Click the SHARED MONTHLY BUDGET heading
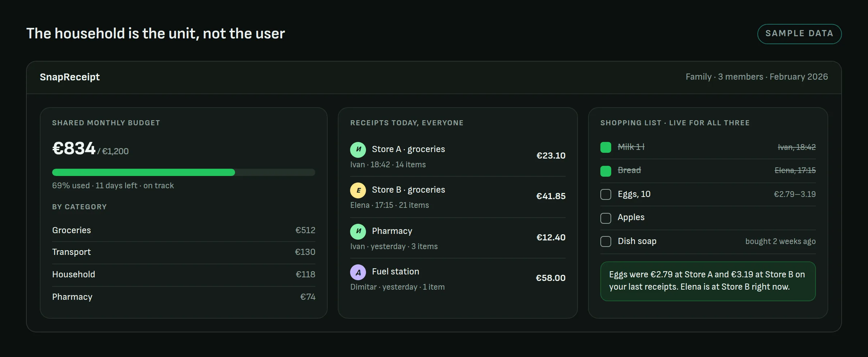The height and width of the screenshot is (357, 868). [x=106, y=123]
